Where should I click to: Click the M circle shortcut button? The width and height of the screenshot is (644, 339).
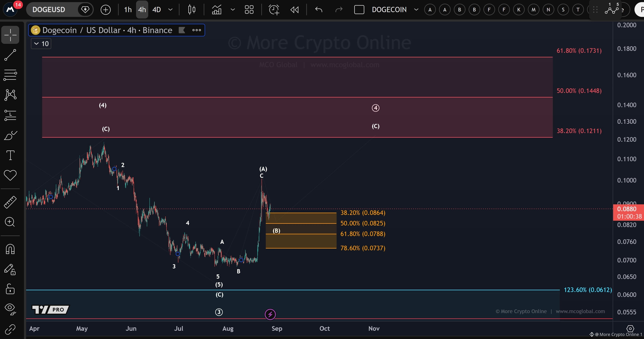coord(533,10)
